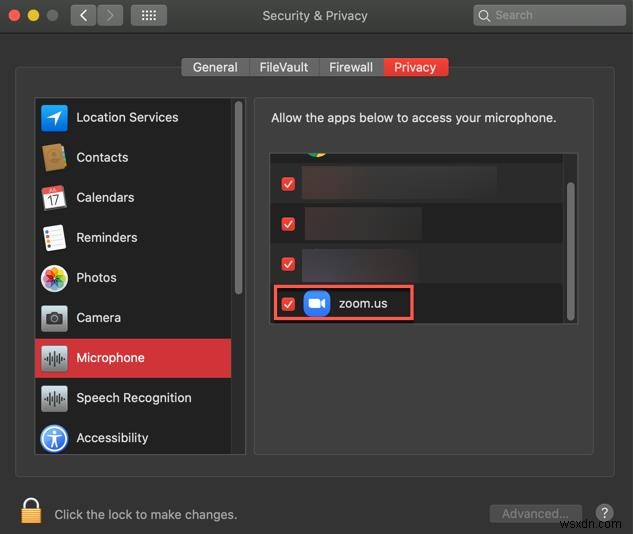The height and width of the screenshot is (534, 633).
Task: Select the Contacts label in the list
Action: (x=102, y=157)
